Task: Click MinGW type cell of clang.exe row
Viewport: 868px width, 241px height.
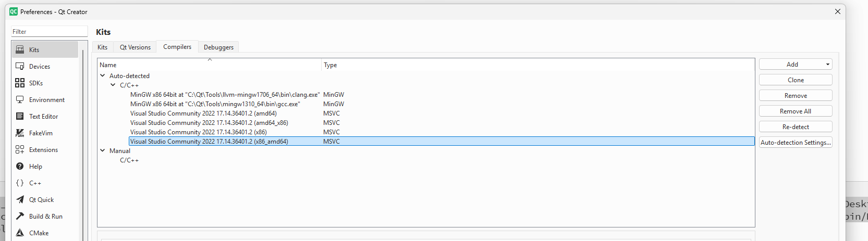Action: click(334, 95)
